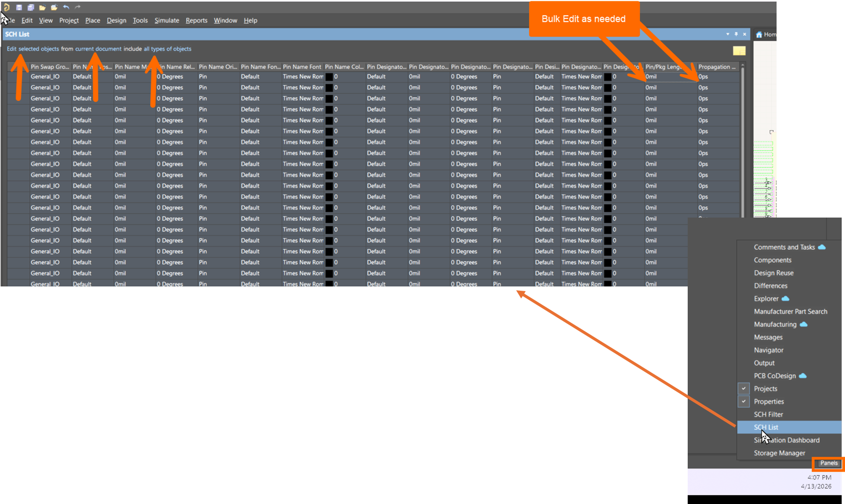Toggle the Properties panel checkbox
This screenshot has height=504, width=845.
(x=744, y=401)
